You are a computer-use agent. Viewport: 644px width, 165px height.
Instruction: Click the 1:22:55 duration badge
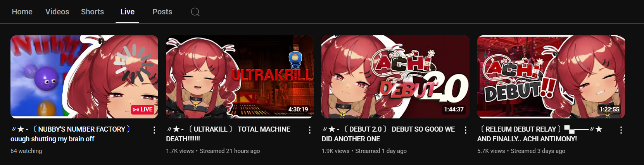coord(609,109)
